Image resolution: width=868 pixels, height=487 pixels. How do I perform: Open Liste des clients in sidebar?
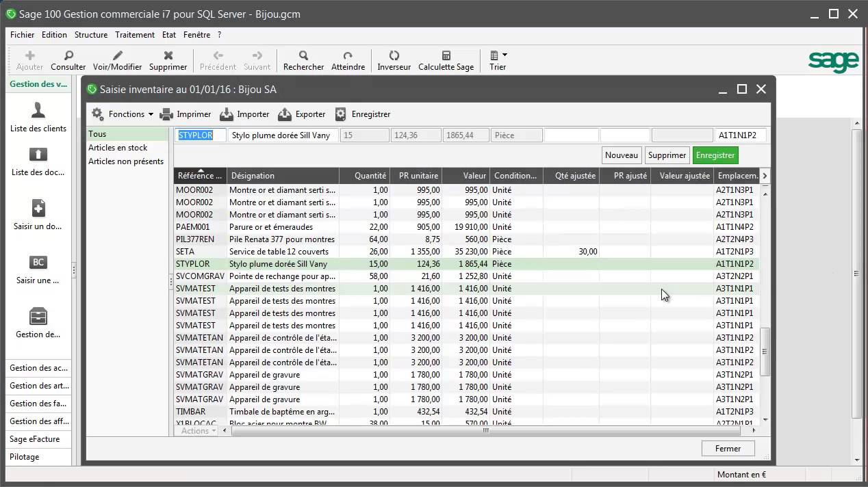point(38,110)
